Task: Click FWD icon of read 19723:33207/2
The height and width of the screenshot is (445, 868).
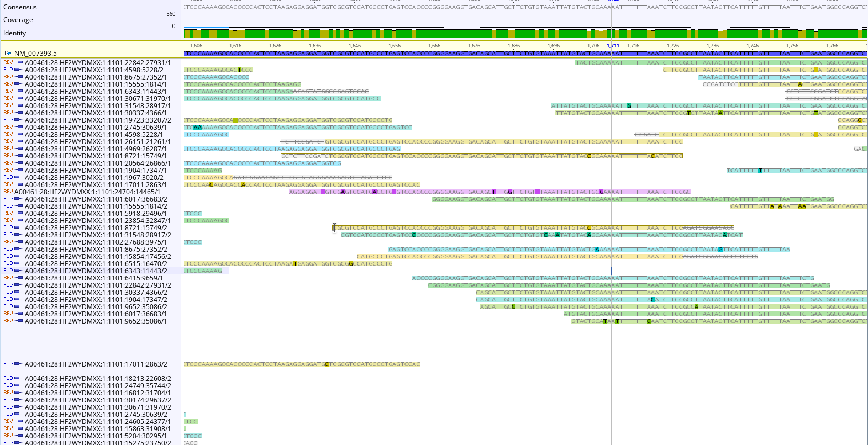Action: point(8,120)
